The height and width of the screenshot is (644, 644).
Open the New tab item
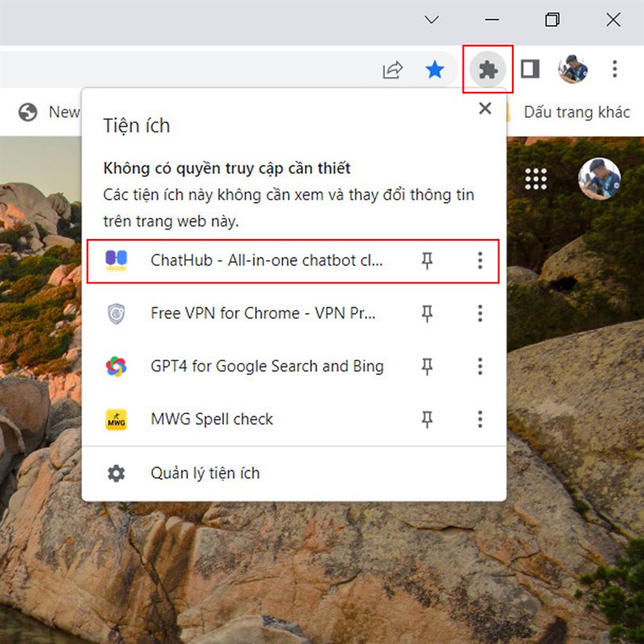53,112
